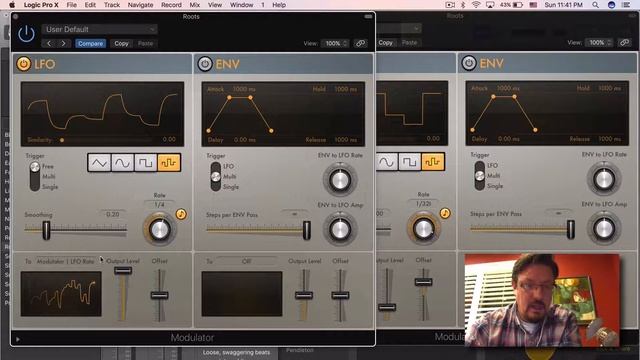Open the ENV 'To' target menu showing Off

click(246, 261)
